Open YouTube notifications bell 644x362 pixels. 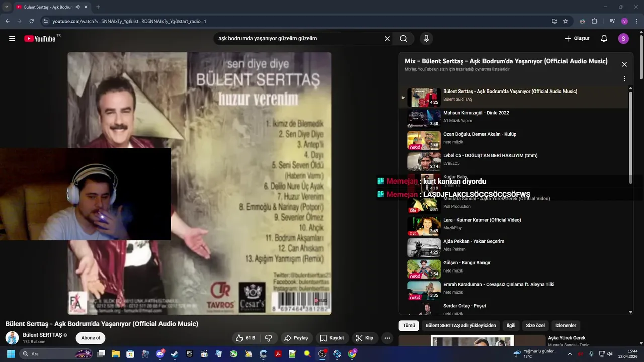pos(604,39)
